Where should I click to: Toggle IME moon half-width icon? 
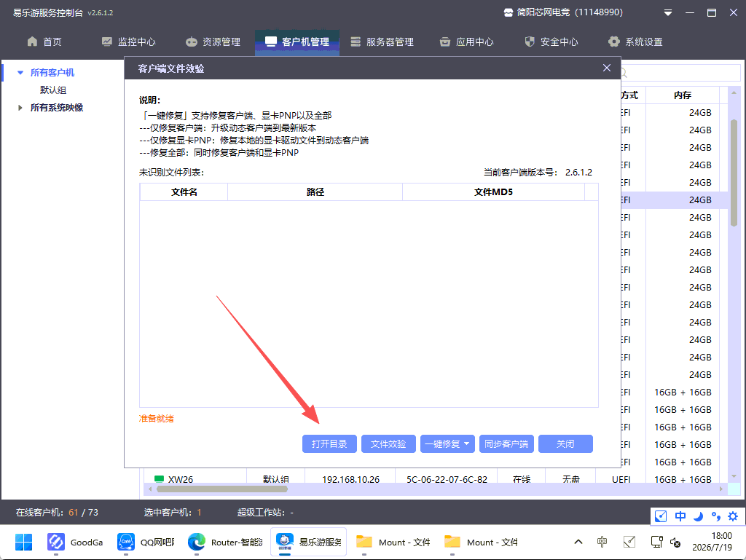coord(698,516)
